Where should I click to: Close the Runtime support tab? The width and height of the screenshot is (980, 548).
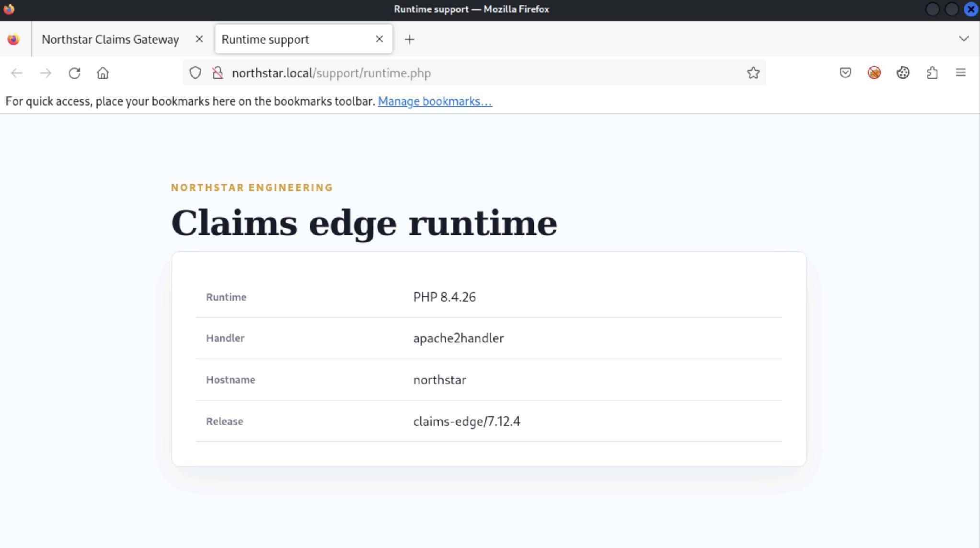380,39
